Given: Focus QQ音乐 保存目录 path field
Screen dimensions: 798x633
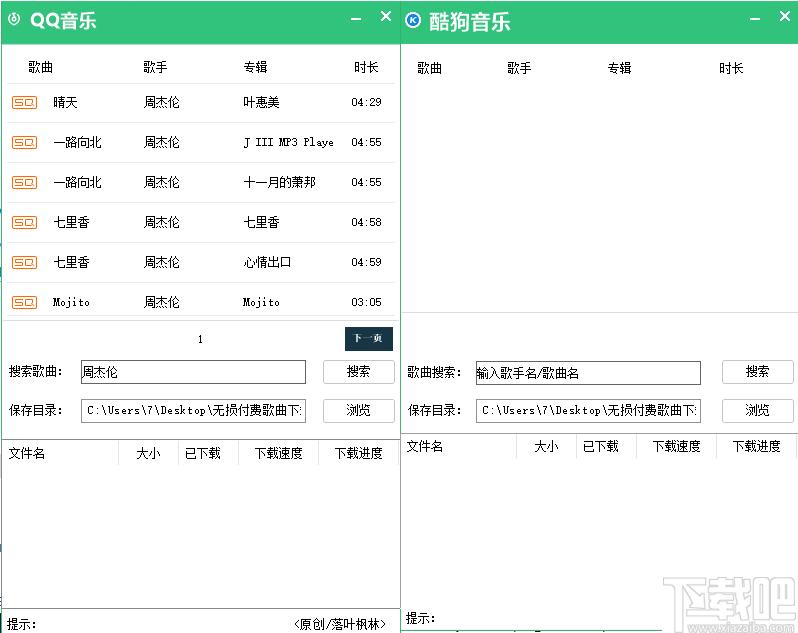Looking at the screenshot, I should click(x=193, y=411).
